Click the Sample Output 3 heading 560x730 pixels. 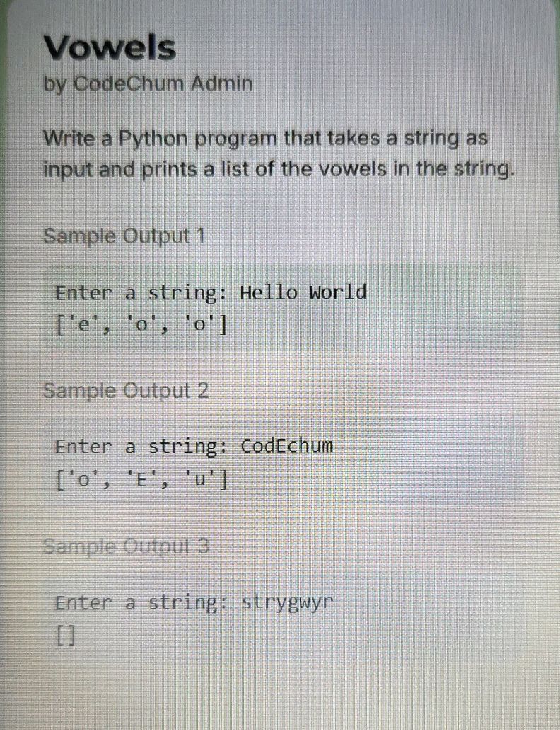[126, 545]
